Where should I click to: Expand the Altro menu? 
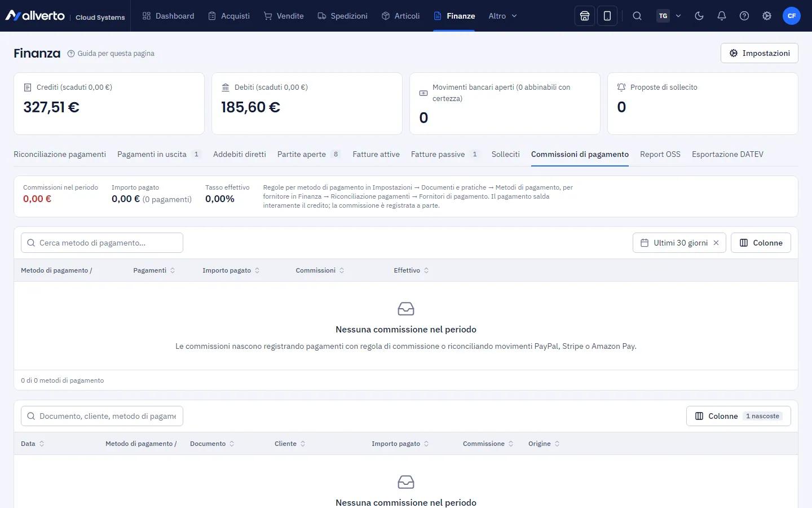pyautogui.click(x=502, y=16)
